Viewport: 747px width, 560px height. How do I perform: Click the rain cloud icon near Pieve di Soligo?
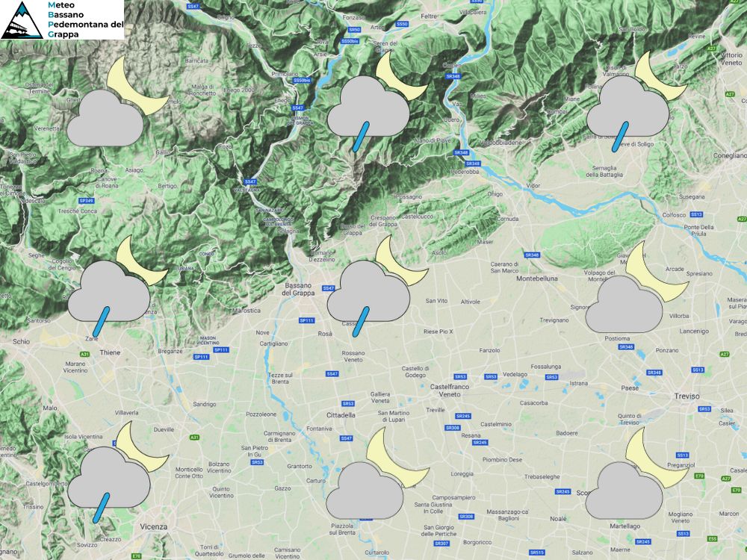[x=636, y=101]
